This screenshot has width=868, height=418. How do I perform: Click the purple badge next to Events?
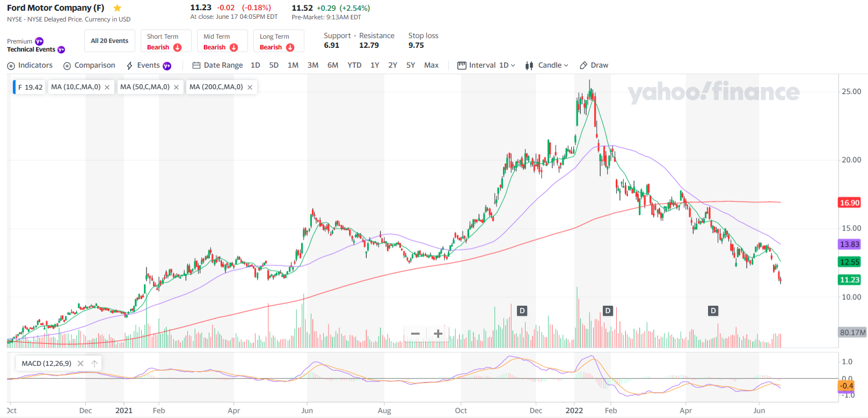(x=167, y=66)
